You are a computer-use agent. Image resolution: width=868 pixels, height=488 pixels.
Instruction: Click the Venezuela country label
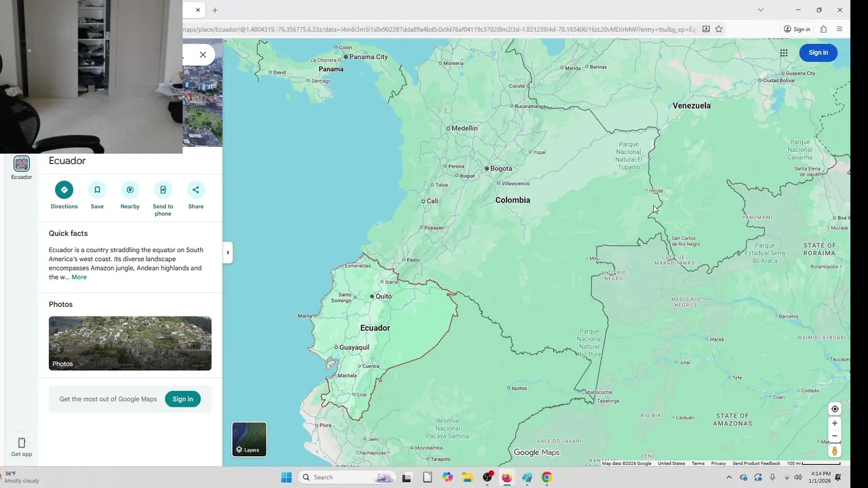692,106
